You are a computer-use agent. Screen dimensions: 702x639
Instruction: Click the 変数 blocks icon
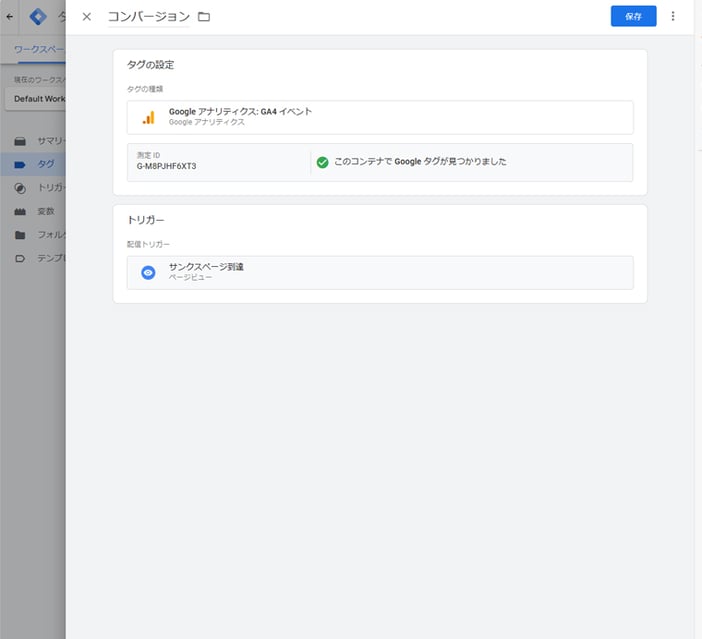[20, 211]
